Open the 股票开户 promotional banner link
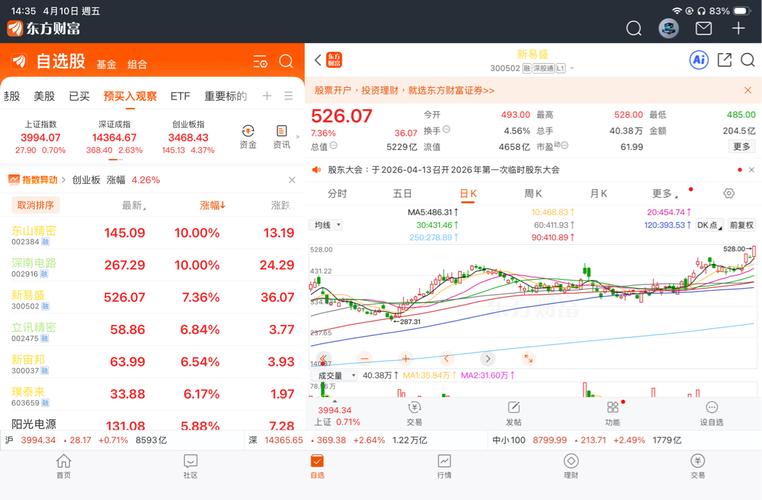The width and height of the screenshot is (762, 500). (x=404, y=90)
